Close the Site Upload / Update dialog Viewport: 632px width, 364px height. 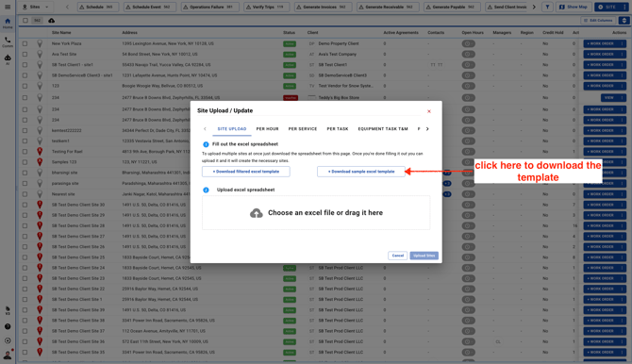[429, 111]
